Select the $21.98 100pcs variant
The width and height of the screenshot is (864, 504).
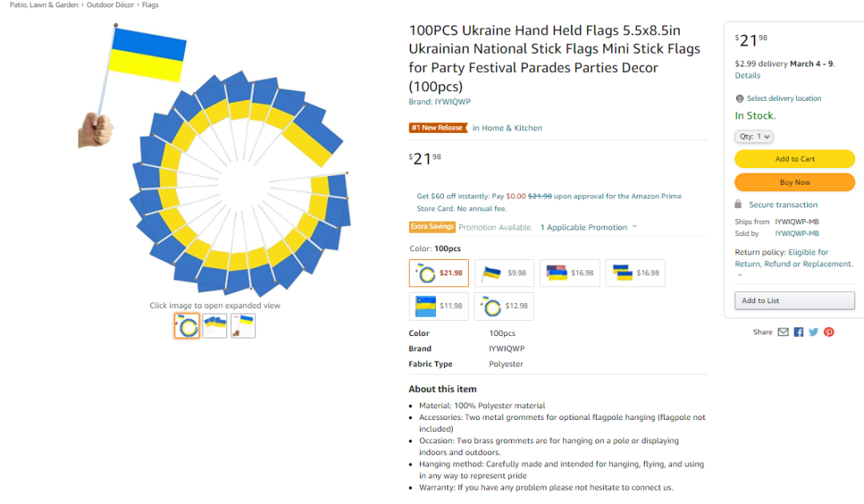click(438, 273)
